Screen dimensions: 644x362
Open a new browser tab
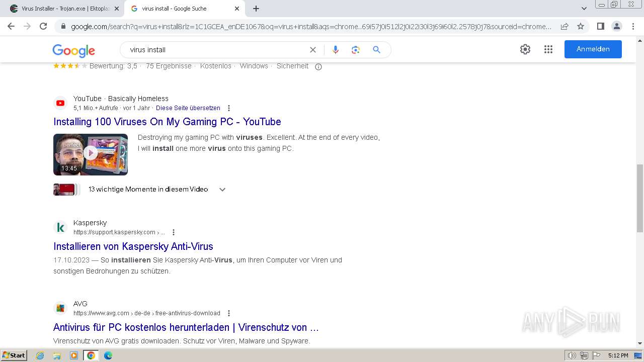[x=256, y=9]
